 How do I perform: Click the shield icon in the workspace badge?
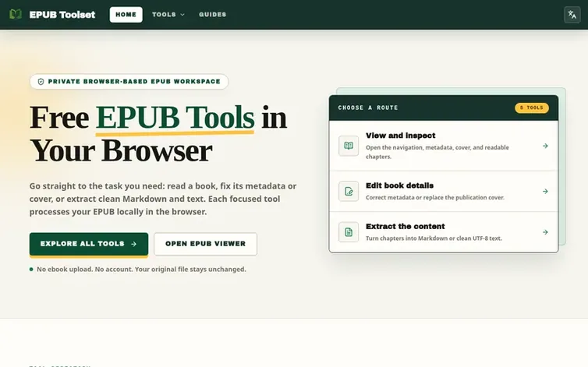pos(41,82)
